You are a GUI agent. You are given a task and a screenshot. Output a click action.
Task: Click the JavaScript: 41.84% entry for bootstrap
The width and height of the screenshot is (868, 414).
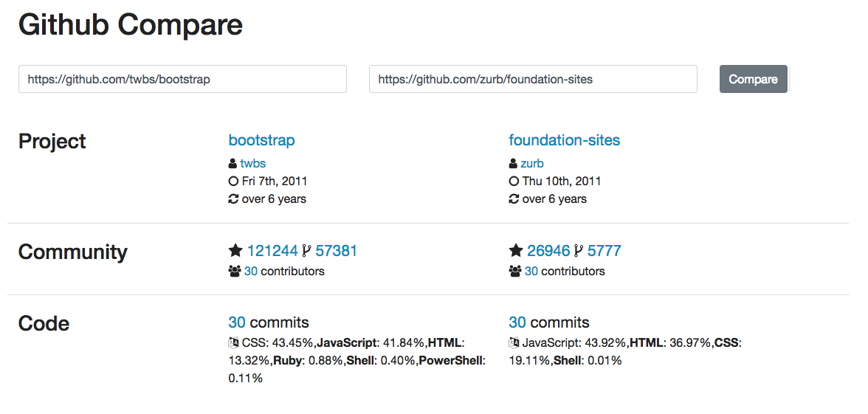pyautogui.click(x=371, y=343)
